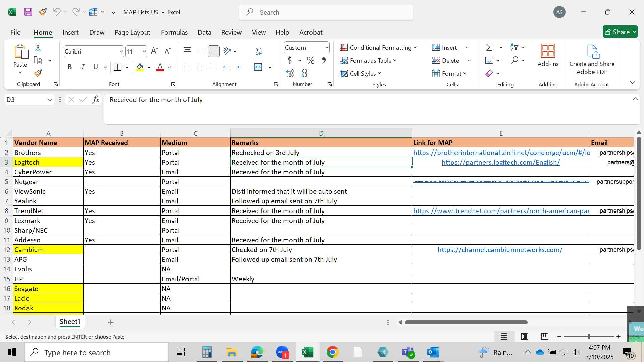
Task: Click the Cut scissors icon
Action: point(38,48)
